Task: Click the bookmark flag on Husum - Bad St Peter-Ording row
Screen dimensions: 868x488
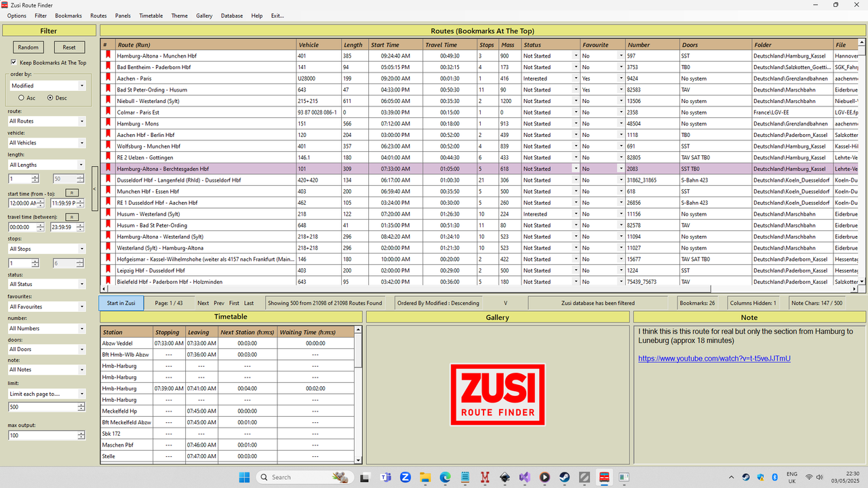Action: (107, 225)
